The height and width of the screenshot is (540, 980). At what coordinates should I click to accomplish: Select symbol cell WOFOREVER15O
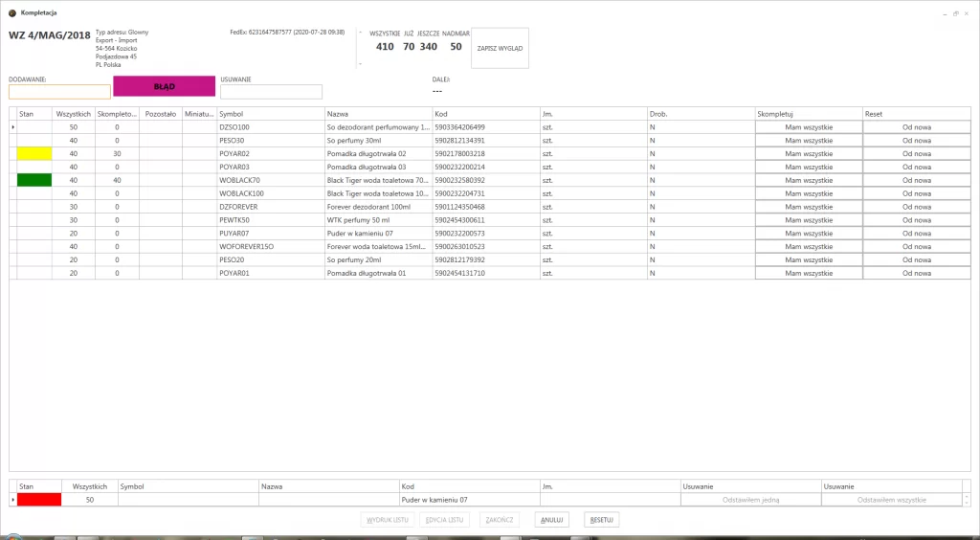271,247
